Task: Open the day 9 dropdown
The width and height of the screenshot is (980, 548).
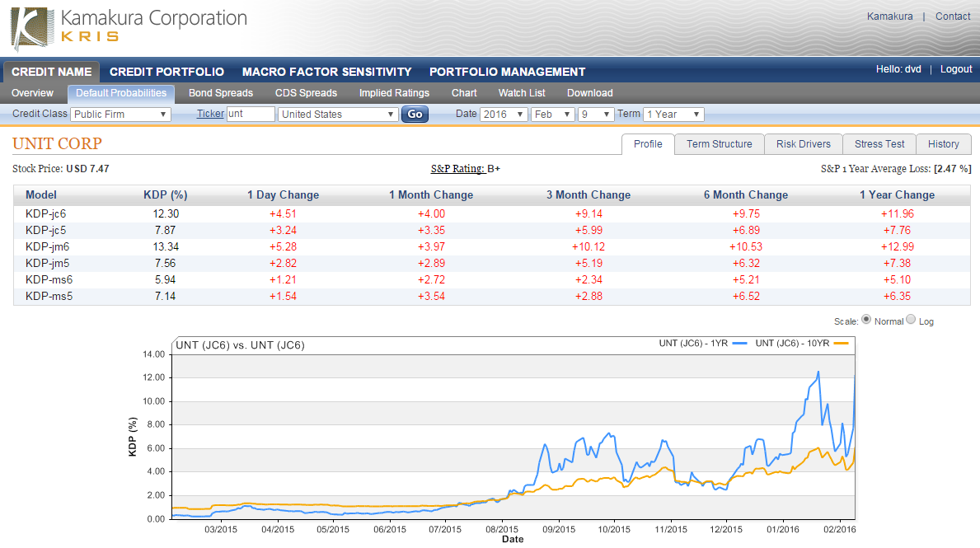Action: (596, 115)
